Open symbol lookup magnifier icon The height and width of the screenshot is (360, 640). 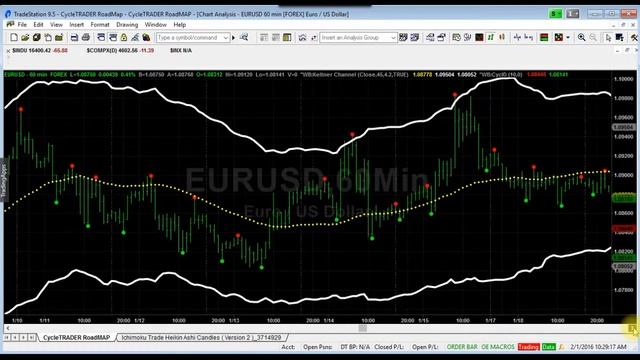coord(244,38)
